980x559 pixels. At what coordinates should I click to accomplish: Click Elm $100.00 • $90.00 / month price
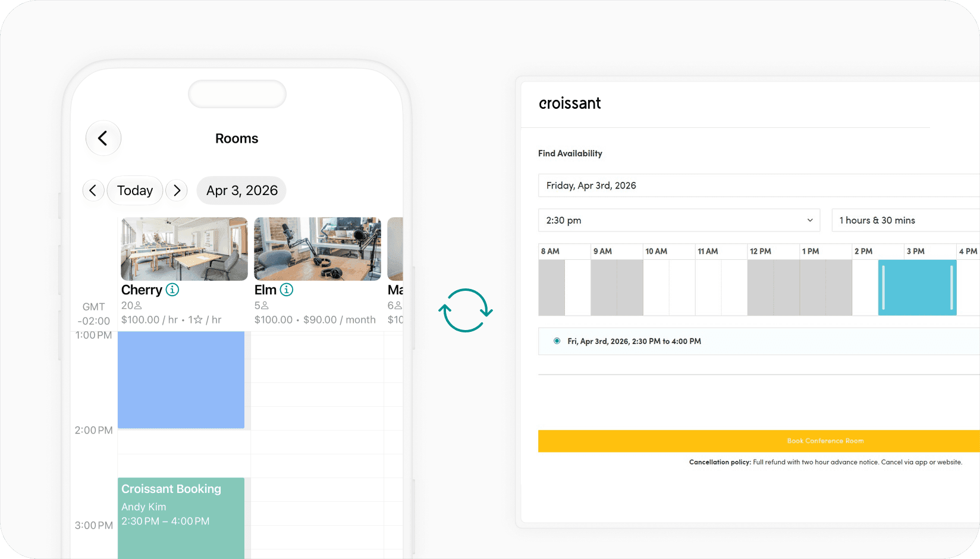[315, 319]
